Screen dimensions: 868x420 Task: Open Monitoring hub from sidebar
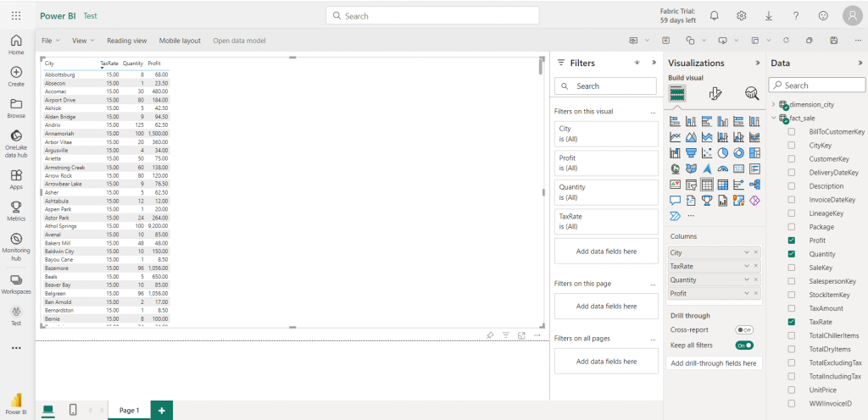(16, 246)
